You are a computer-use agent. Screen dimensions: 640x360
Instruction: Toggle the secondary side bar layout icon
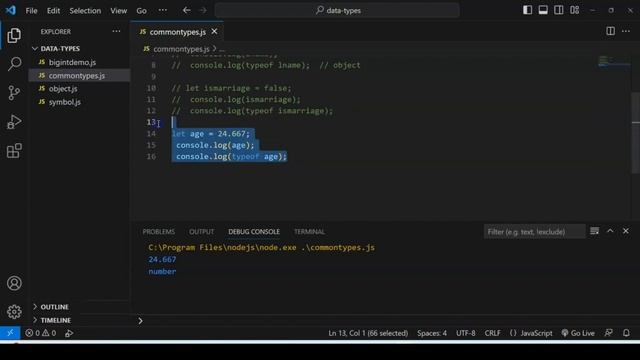click(x=559, y=10)
